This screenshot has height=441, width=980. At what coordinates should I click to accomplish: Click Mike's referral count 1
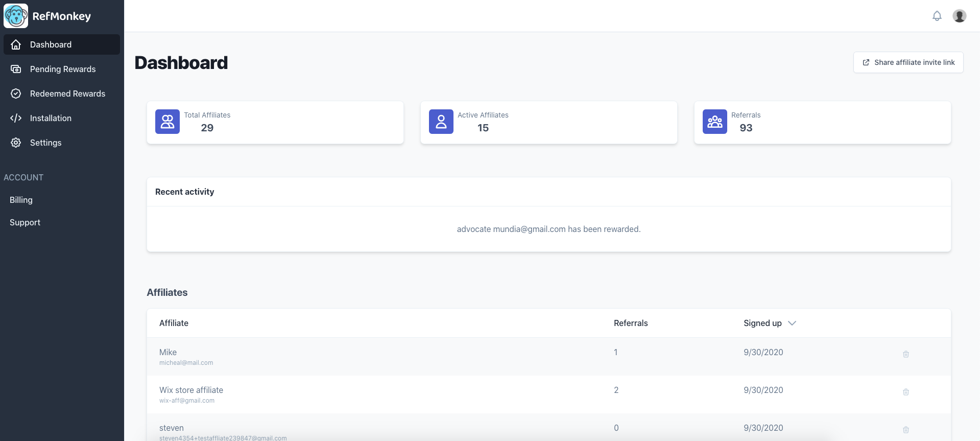[616, 352]
